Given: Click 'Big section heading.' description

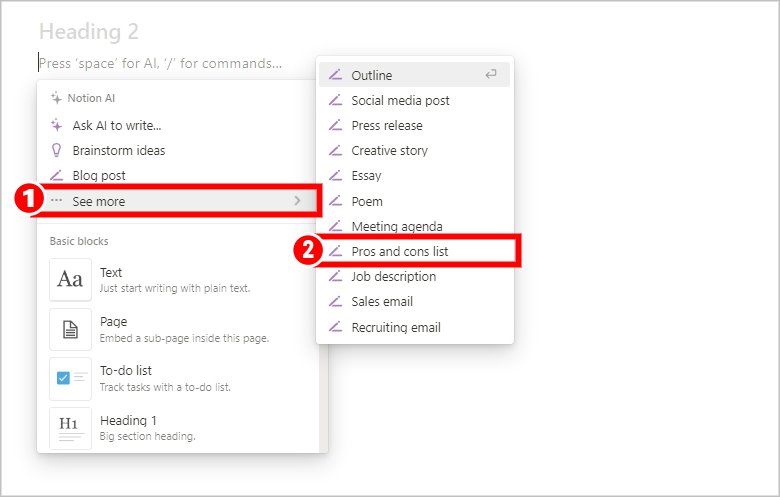Looking at the screenshot, I should 147,436.
